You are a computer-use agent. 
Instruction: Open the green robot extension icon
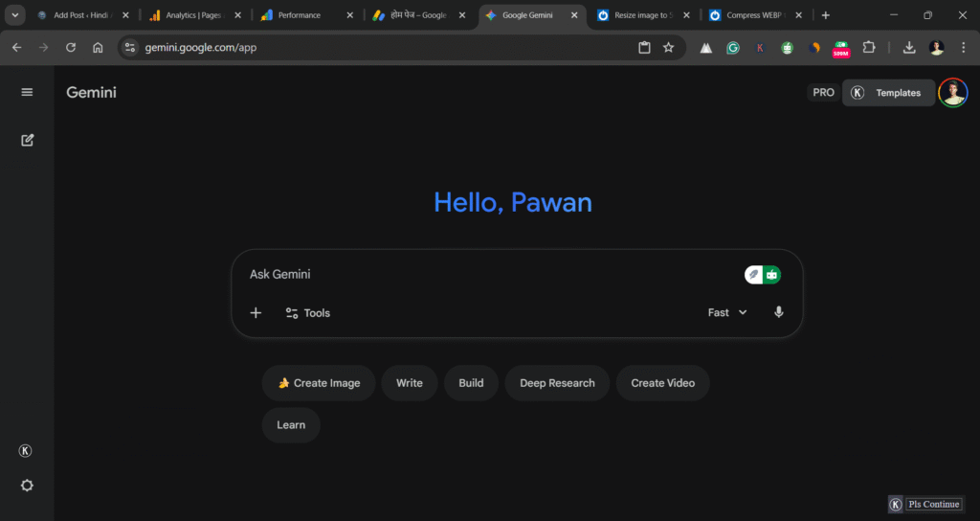(787, 48)
